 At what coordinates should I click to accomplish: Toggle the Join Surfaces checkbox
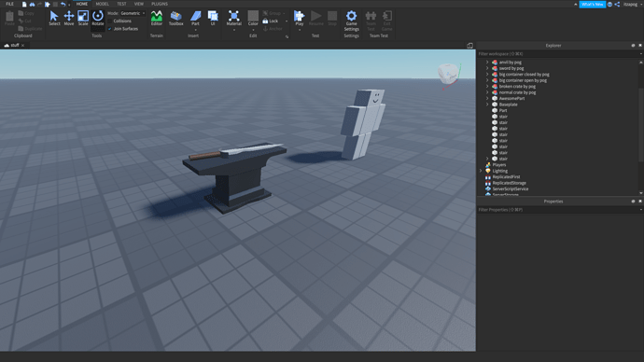pos(109,29)
